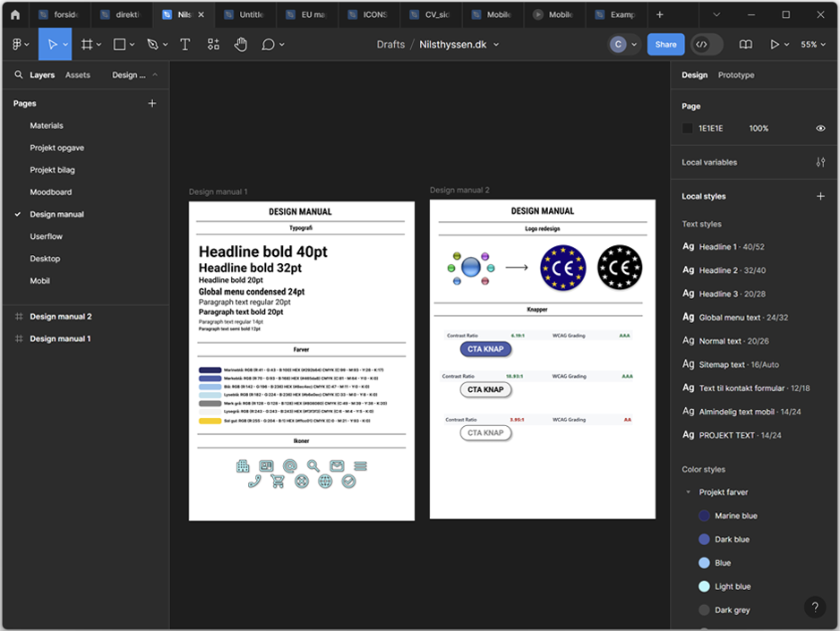
Task: Select the Moodboard page
Action: point(51,192)
